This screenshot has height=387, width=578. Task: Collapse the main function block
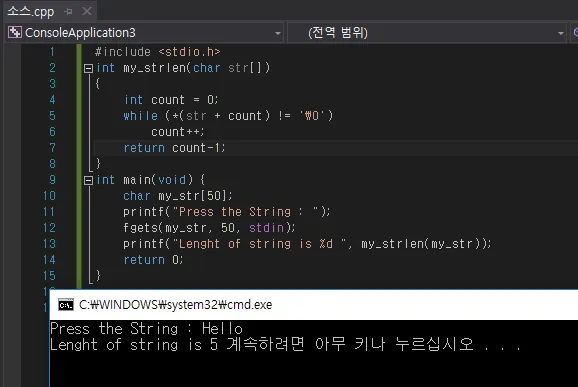click(x=88, y=180)
